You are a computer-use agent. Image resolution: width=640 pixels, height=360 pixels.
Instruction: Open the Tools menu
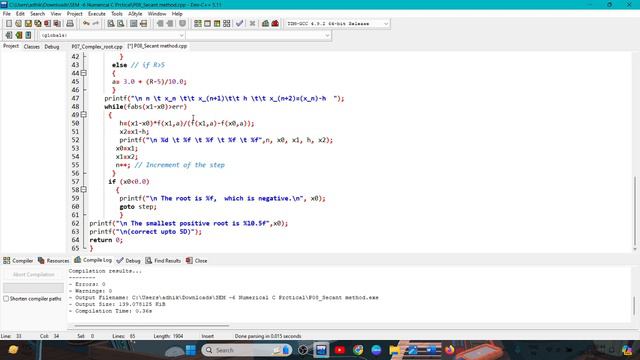point(117,14)
